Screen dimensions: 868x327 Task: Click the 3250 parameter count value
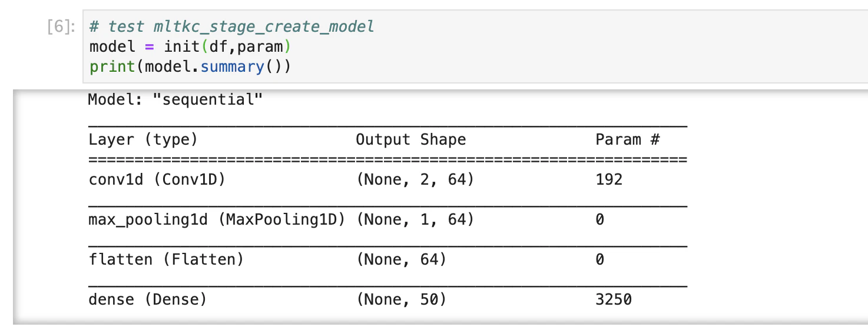(614, 300)
